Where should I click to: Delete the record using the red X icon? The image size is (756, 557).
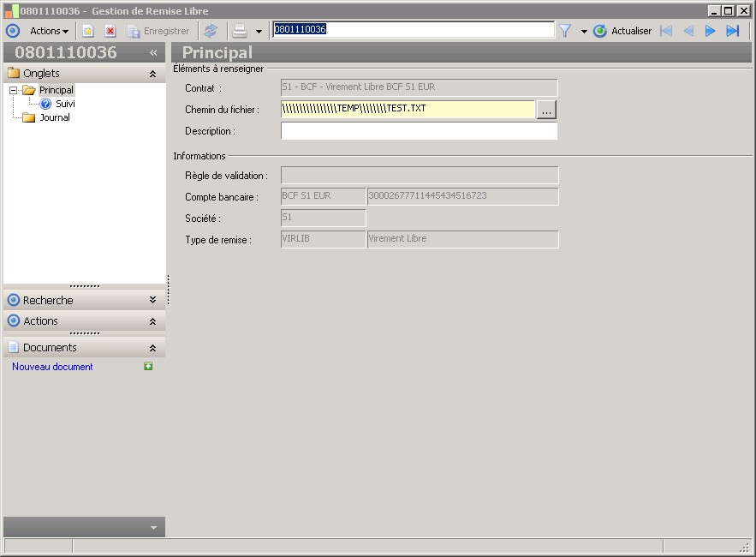[110, 31]
